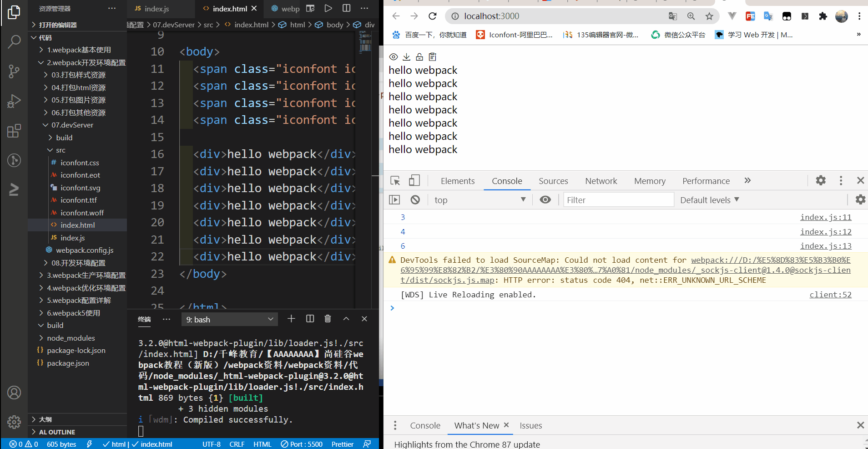Open Console settings gear
Image resolution: width=868 pixels, height=449 pixels.
pos(860,199)
